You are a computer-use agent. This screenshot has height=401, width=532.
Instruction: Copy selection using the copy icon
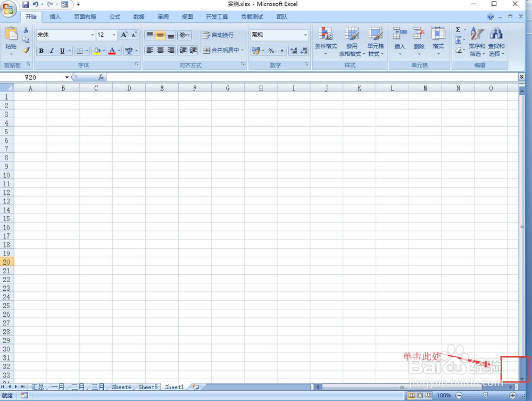click(x=26, y=40)
